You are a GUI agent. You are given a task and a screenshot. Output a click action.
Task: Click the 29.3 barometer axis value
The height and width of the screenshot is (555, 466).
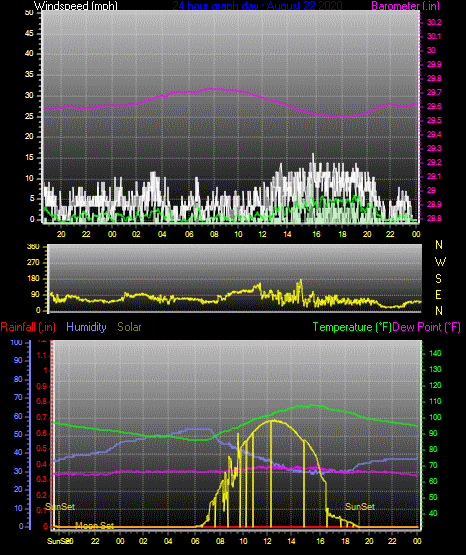coord(434,148)
